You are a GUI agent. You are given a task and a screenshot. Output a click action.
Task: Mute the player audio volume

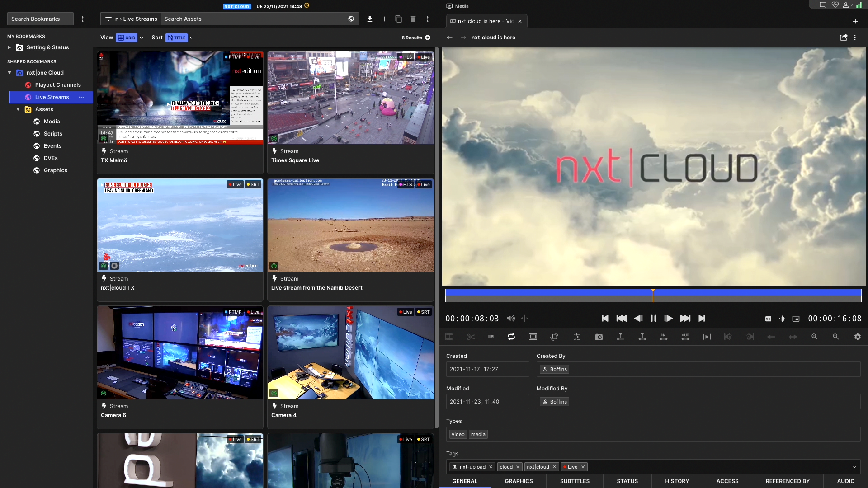click(x=511, y=319)
